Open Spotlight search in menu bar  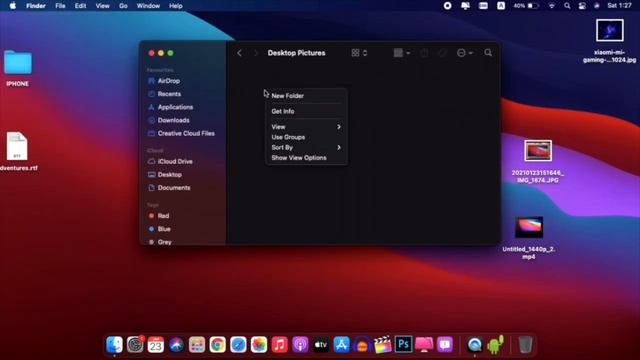[567, 6]
